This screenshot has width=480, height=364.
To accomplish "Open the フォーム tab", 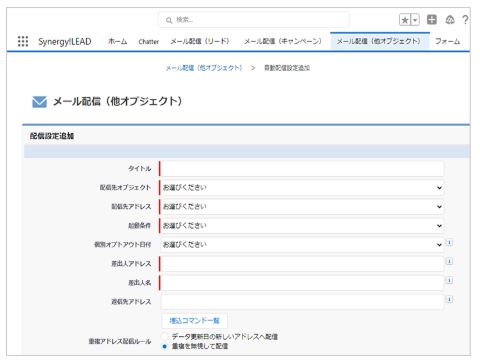I will pos(447,41).
